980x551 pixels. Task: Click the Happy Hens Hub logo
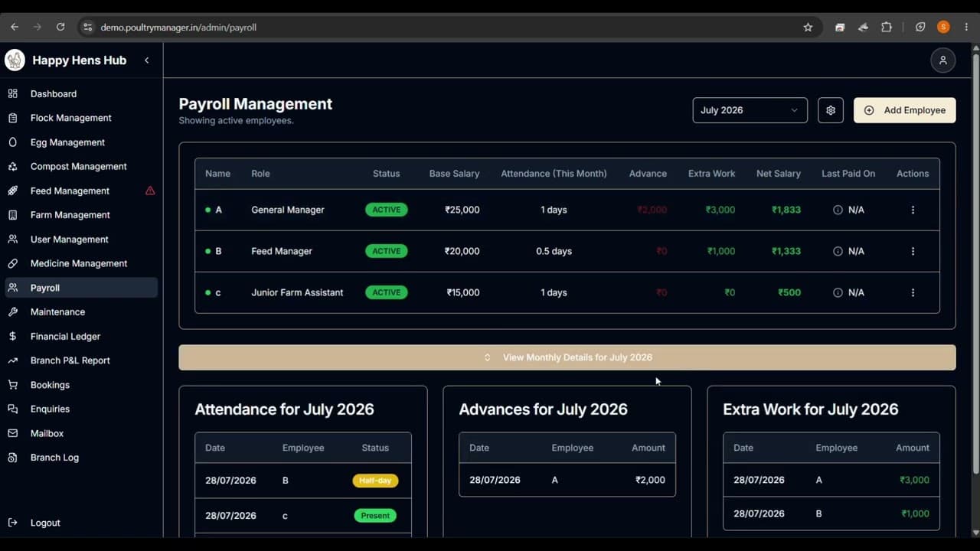coord(15,60)
